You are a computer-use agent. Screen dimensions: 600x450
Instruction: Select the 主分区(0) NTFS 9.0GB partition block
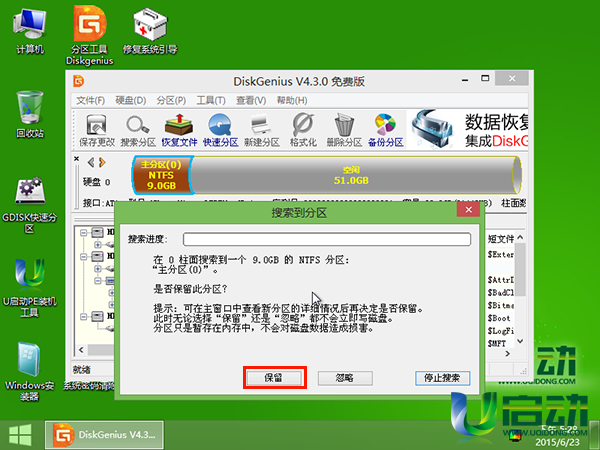[162, 175]
